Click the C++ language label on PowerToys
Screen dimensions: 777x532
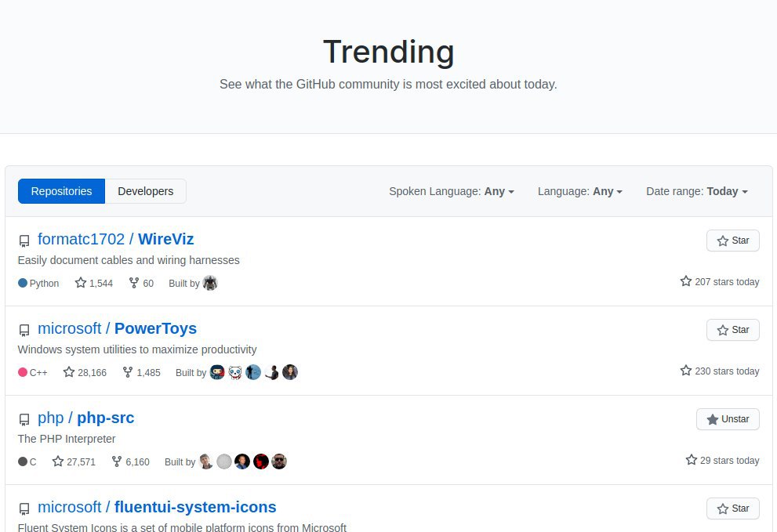[33, 372]
